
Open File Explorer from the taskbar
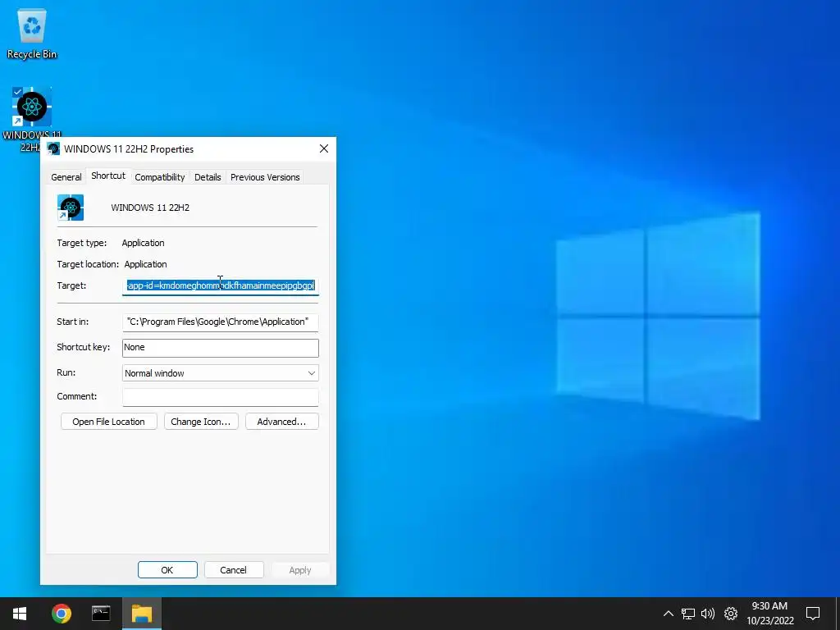pyautogui.click(x=142, y=614)
